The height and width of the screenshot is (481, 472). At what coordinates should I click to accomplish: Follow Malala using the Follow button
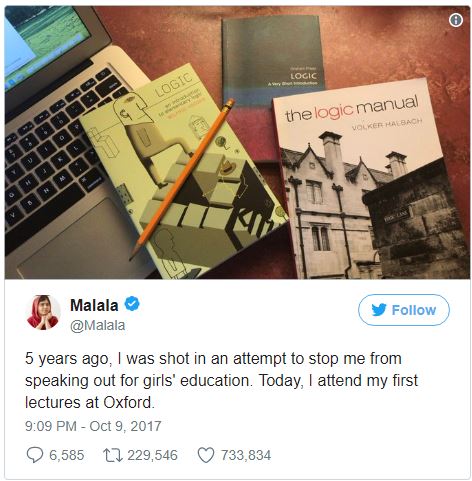[404, 310]
